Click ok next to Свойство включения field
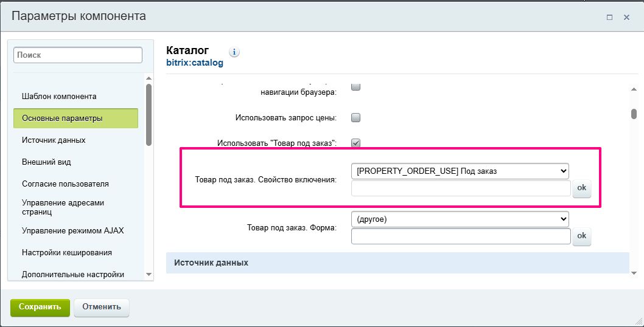 pyautogui.click(x=581, y=188)
